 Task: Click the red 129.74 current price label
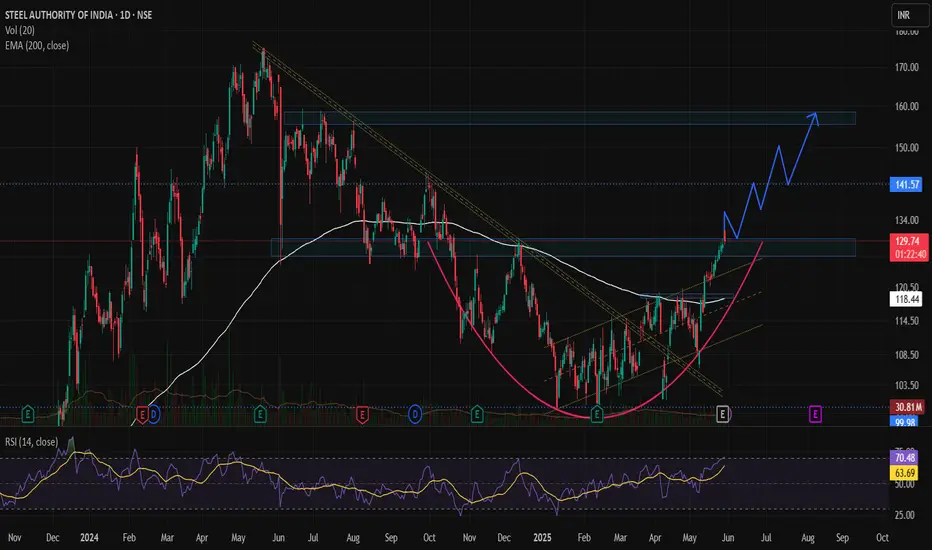tap(908, 241)
